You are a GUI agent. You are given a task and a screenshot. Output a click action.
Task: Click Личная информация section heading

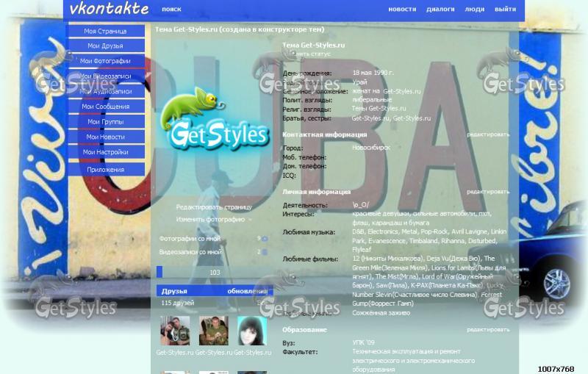point(316,192)
